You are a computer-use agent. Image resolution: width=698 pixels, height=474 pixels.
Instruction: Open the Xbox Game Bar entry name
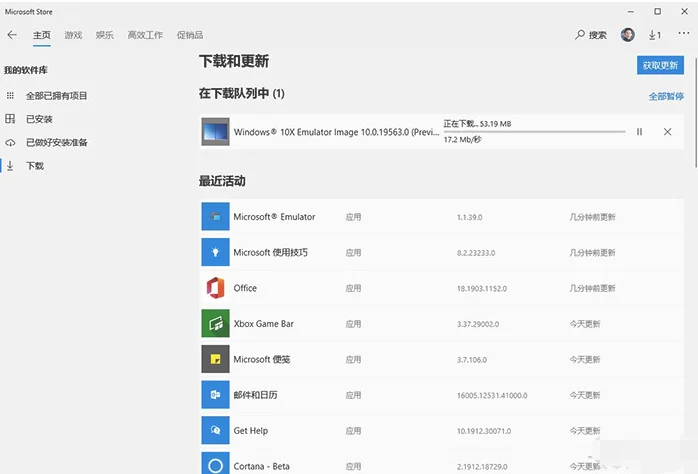(x=264, y=324)
